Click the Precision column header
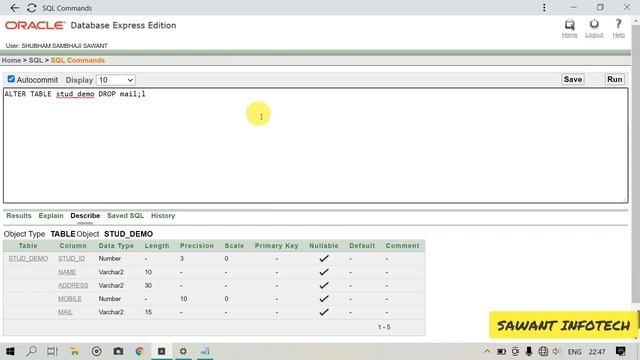Screen dimensions: 640x360 pos(197,246)
